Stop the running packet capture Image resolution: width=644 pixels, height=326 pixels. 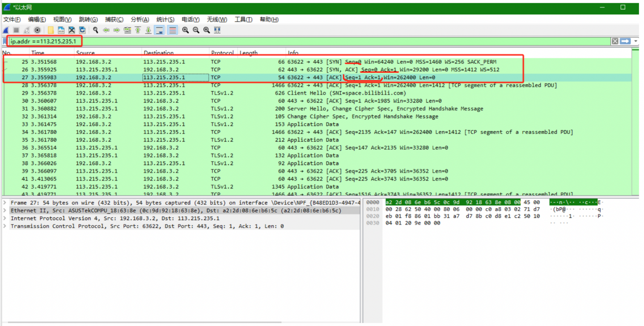tap(16, 30)
